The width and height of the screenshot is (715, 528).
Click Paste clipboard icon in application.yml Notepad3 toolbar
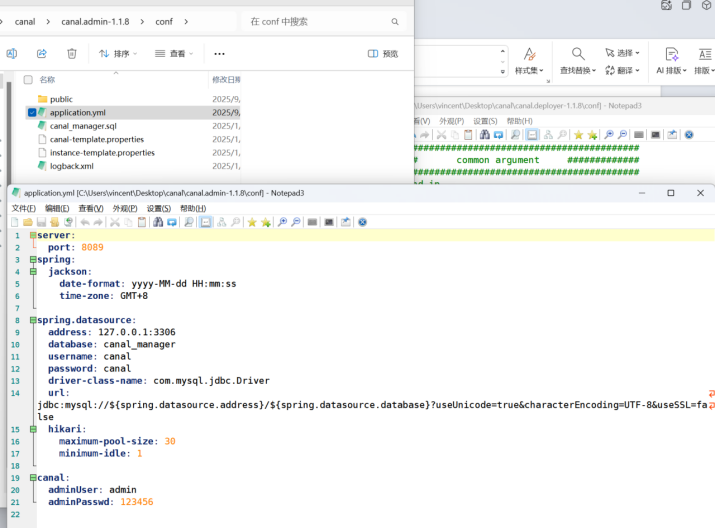tap(142, 222)
